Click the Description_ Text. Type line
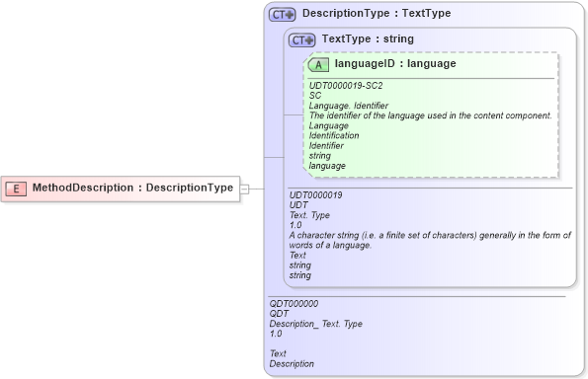This screenshot has width=588, height=379. click(x=316, y=324)
